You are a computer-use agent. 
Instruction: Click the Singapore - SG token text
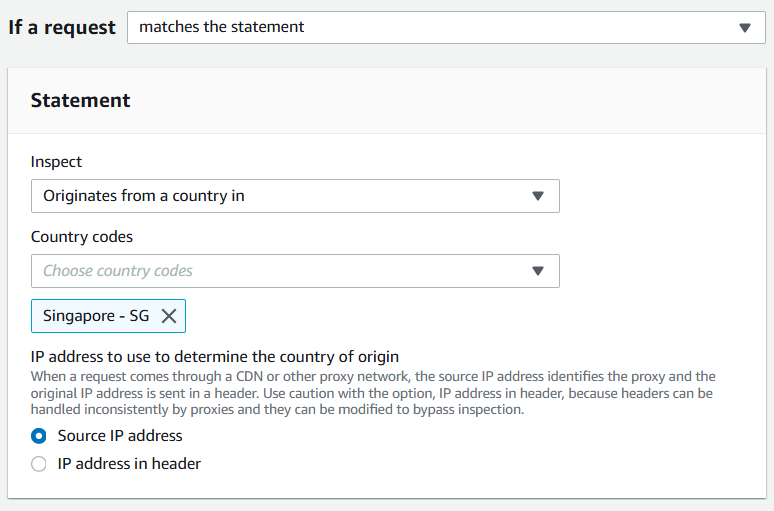point(96,315)
